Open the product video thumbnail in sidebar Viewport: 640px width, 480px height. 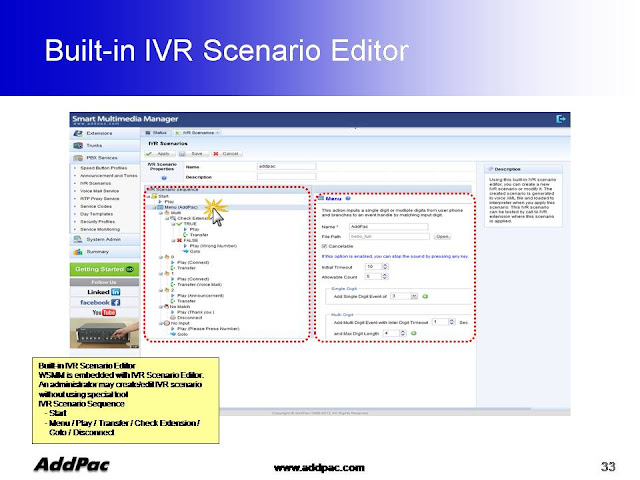(x=104, y=333)
